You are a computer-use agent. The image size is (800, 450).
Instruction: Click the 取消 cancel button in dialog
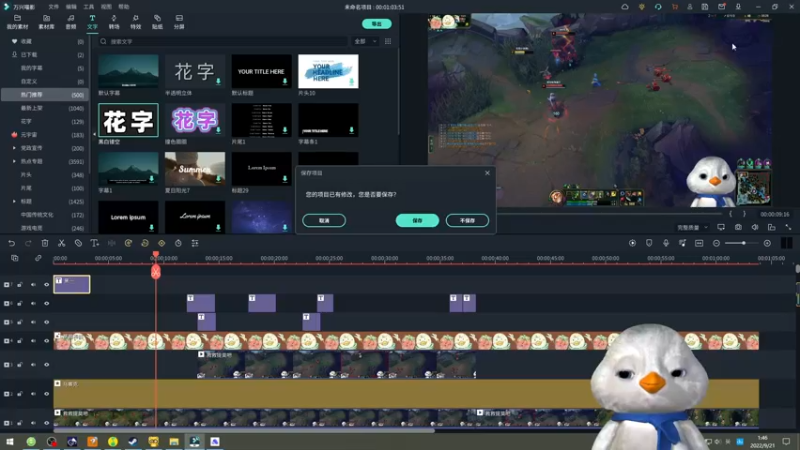tap(324, 220)
